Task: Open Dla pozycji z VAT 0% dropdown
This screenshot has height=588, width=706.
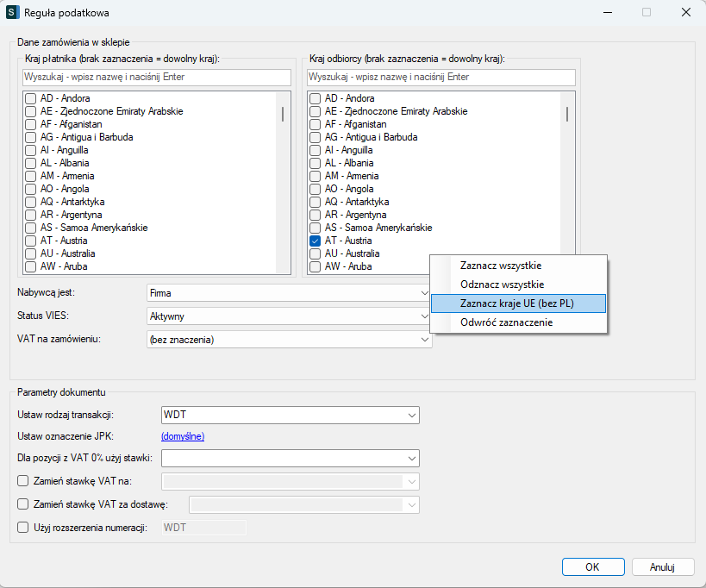Action: coord(411,458)
